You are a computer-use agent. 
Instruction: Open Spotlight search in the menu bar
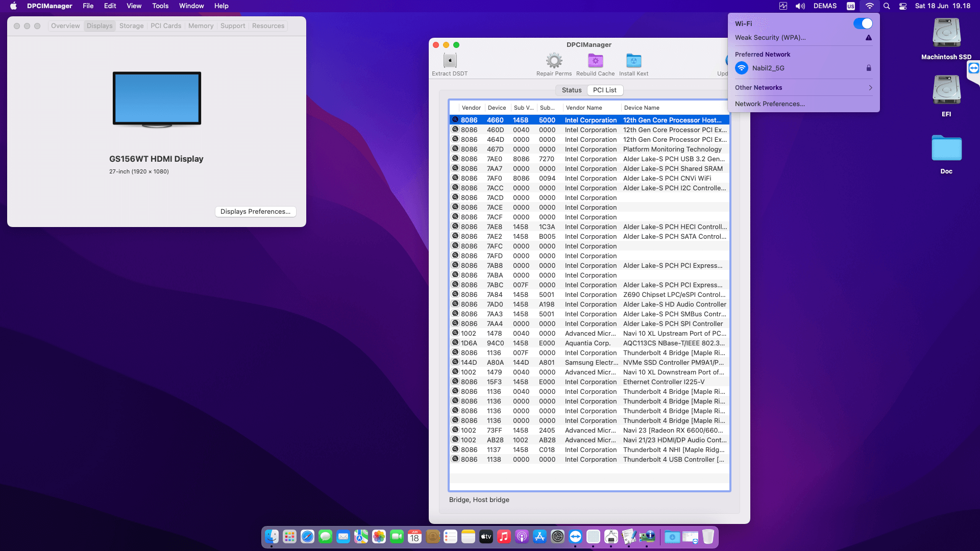887,6
